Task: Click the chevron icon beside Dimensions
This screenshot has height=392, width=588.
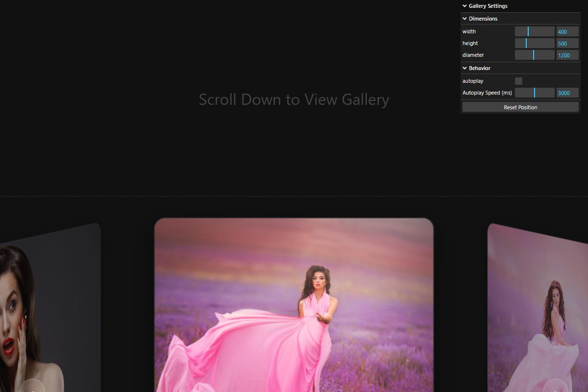Action: pos(465,18)
